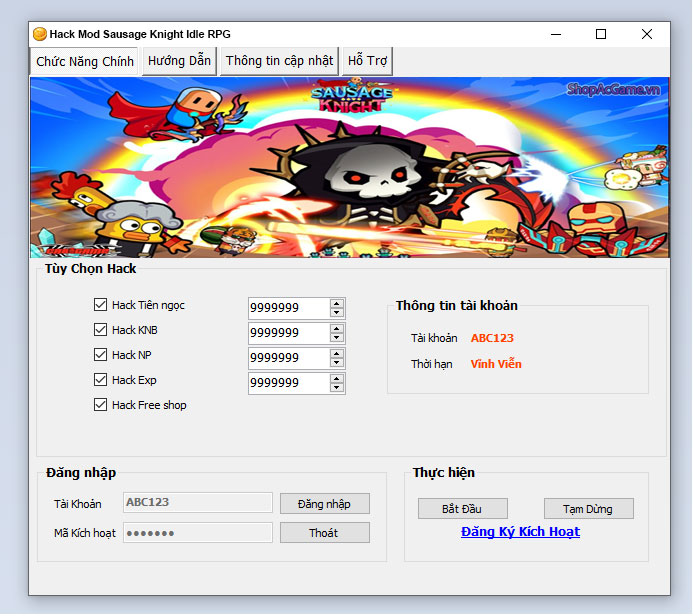Uncheck the Hack Tiên ngọc checkbox

(100, 304)
